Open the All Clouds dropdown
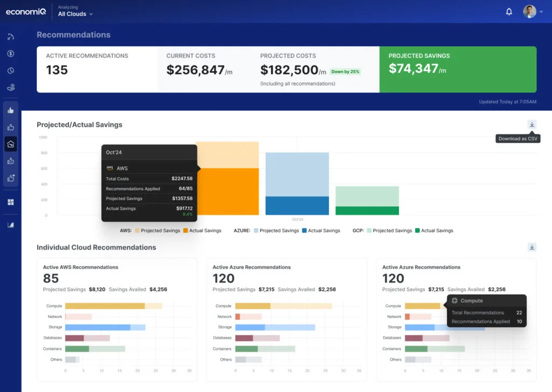 pyautogui.click(x=74, y=14)
